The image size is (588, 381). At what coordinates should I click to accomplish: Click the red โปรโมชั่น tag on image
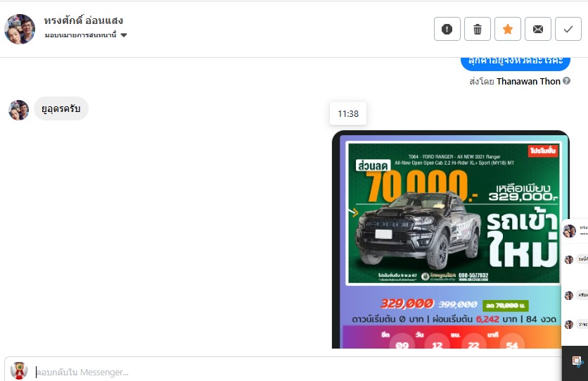pyautogui.click(x=542, y=151)
